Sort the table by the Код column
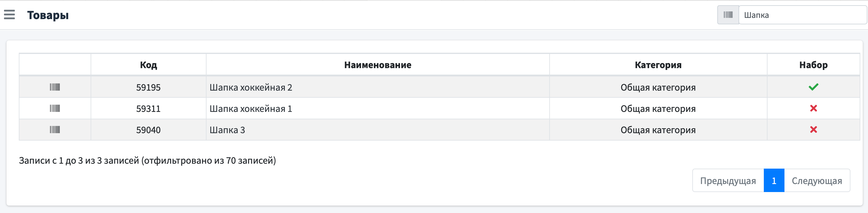 [x=148, y=65]
